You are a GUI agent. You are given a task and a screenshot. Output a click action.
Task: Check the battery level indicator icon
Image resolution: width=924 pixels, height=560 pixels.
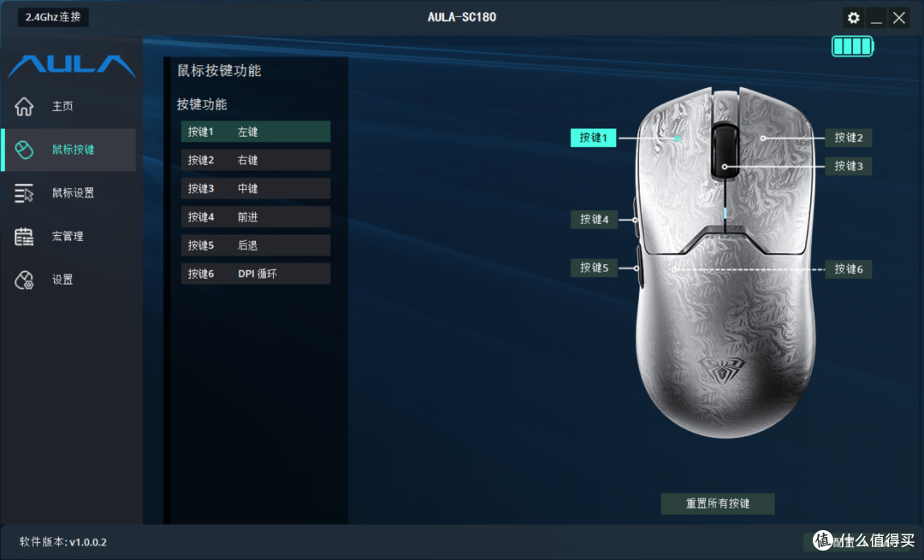point(853,46)
